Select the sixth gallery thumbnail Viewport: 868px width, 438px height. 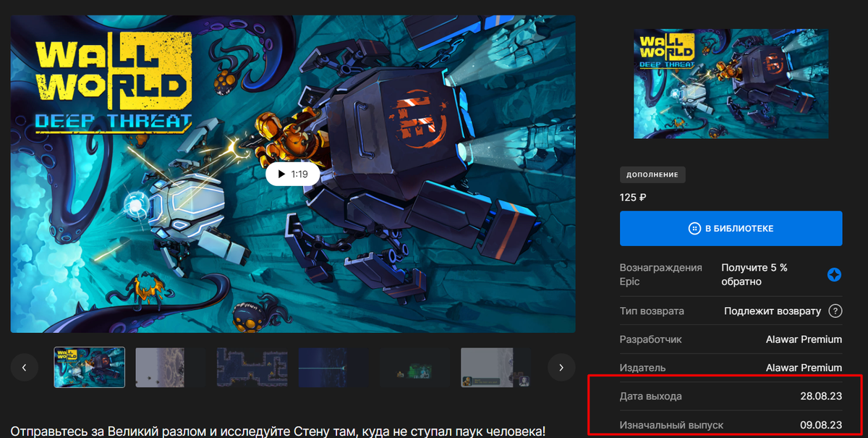[496, 367]
